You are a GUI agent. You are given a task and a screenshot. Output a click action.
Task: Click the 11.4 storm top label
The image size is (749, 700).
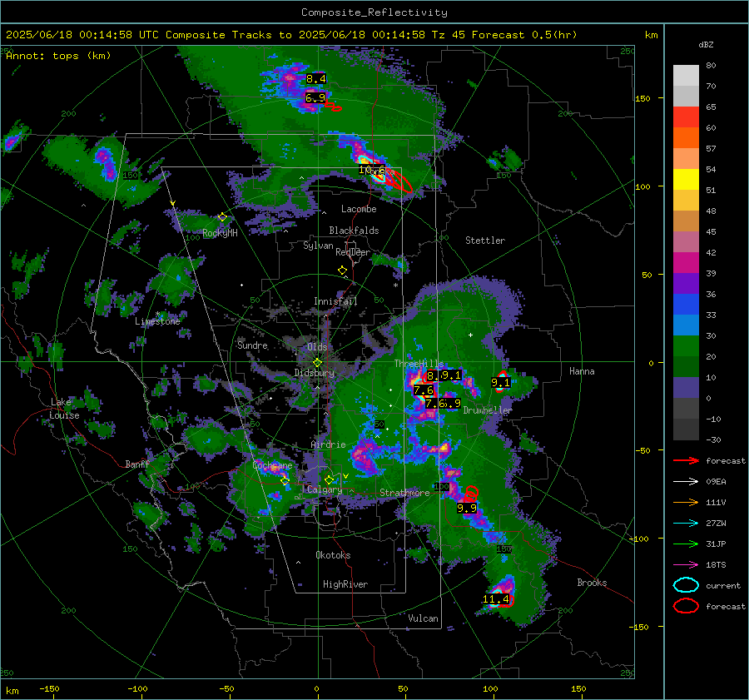[x=496, y=598]
